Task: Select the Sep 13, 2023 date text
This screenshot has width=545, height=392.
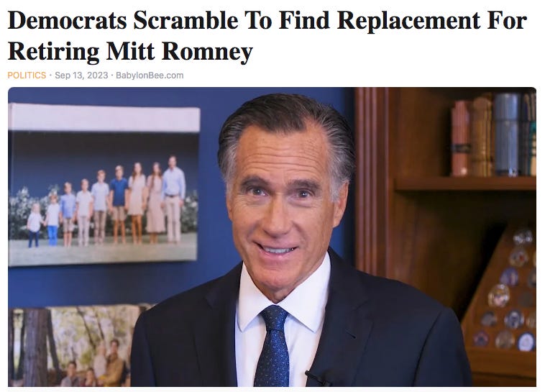Action: [81, 75]
